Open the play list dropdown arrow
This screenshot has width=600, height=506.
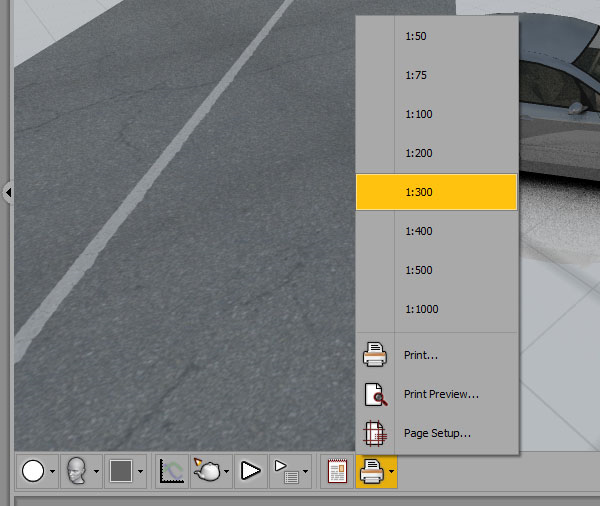[305, 472]
